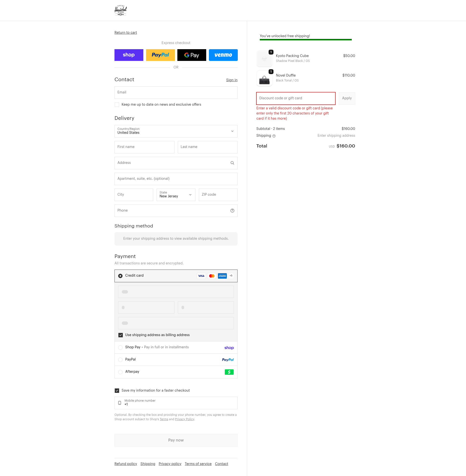Click the +5 more card brands badge
Viewport: 466px width, 476px height.
click(x=231, y=276)
